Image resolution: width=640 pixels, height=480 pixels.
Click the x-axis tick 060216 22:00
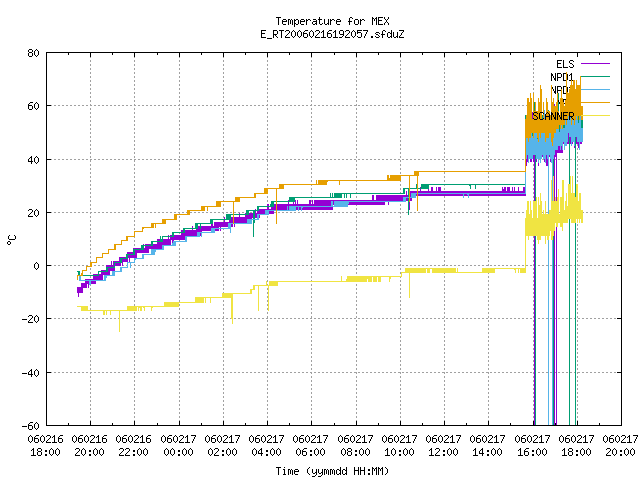(x=134, y=445)
